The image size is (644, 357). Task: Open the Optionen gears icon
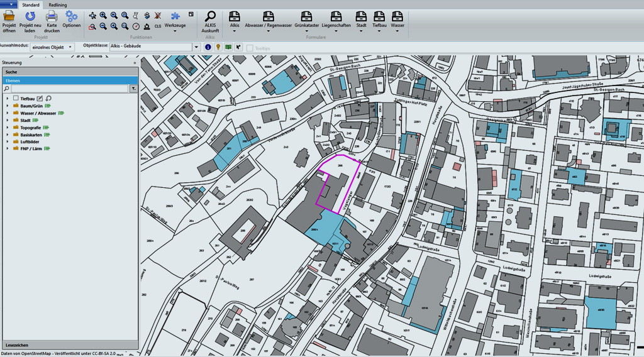(72, 16)
